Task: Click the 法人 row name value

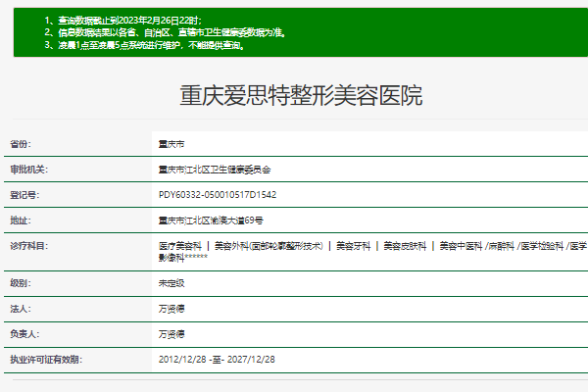Action: [x=171, y=309]
